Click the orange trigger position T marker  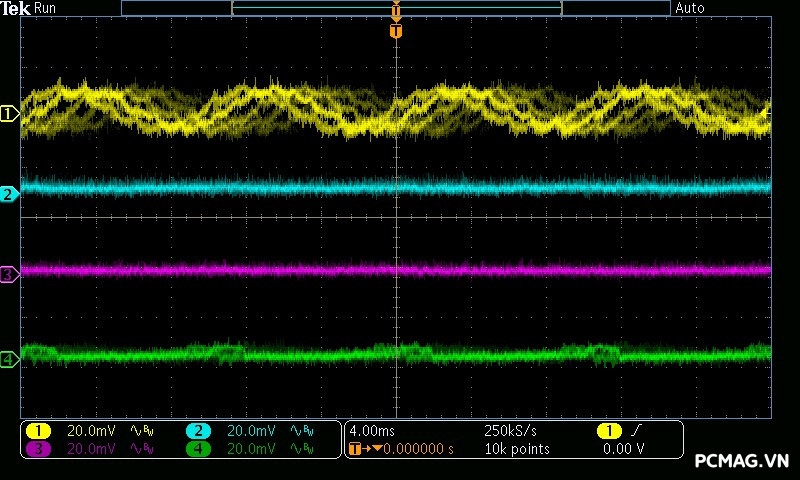click(396, 31)
